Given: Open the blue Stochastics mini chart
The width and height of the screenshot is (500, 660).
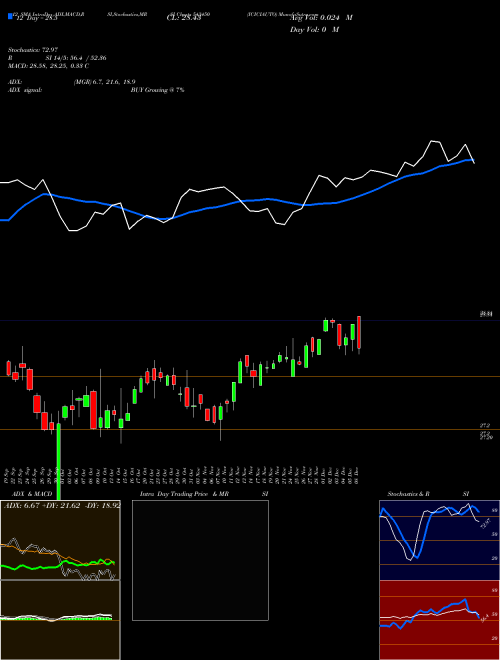Looking at the screenshot, I should pos(439,540).
